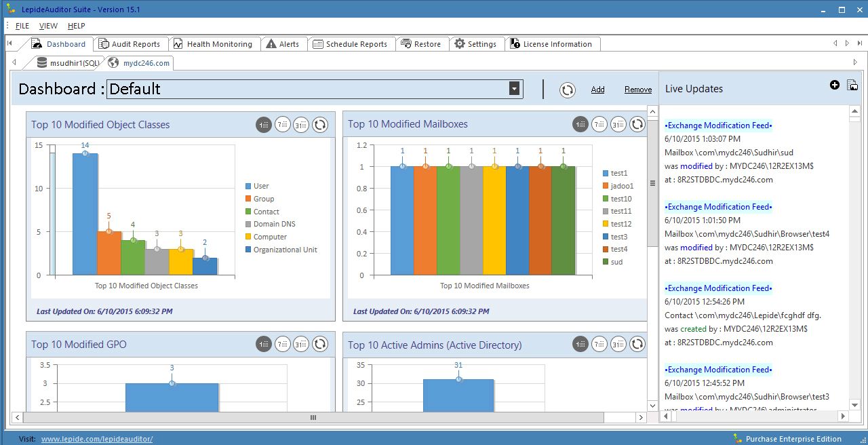
Task: Click the Remove dashboard link
Action: (x=638, y=90)
